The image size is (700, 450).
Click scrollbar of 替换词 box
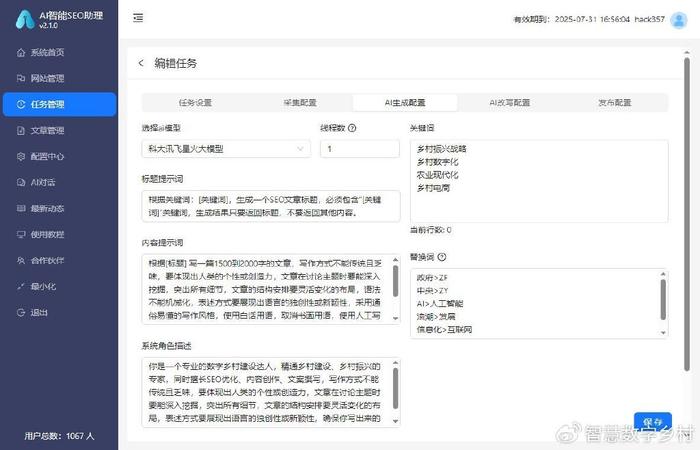[663, 300]
